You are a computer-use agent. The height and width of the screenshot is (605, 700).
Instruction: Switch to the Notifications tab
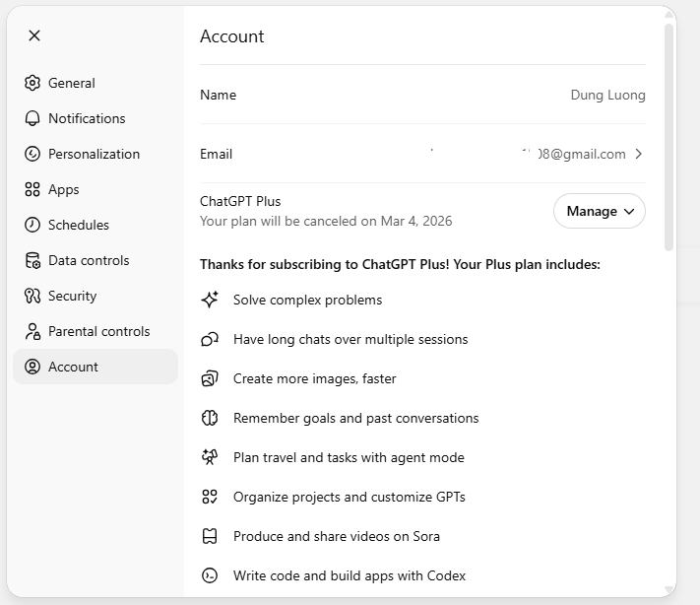[x=95, y=118]
